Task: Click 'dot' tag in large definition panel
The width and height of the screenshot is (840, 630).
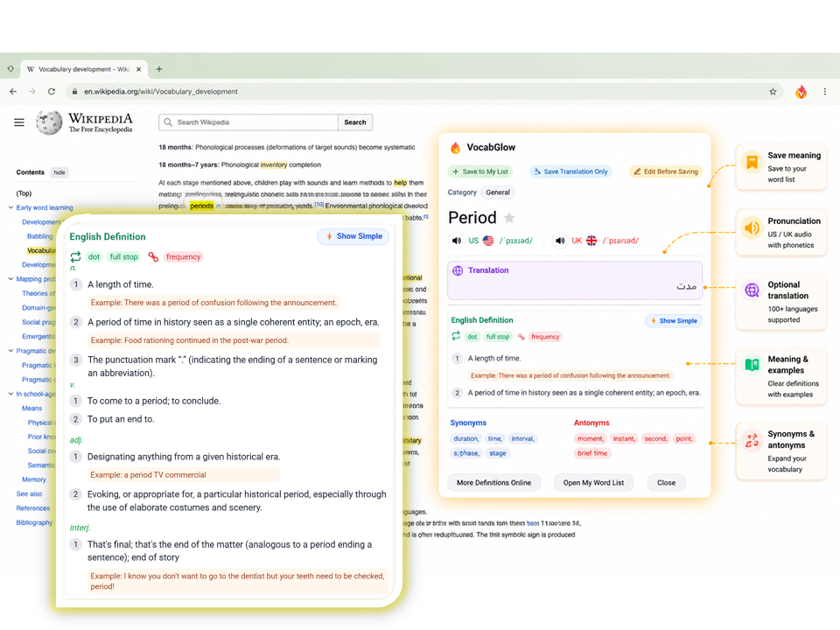Action: 94,257
